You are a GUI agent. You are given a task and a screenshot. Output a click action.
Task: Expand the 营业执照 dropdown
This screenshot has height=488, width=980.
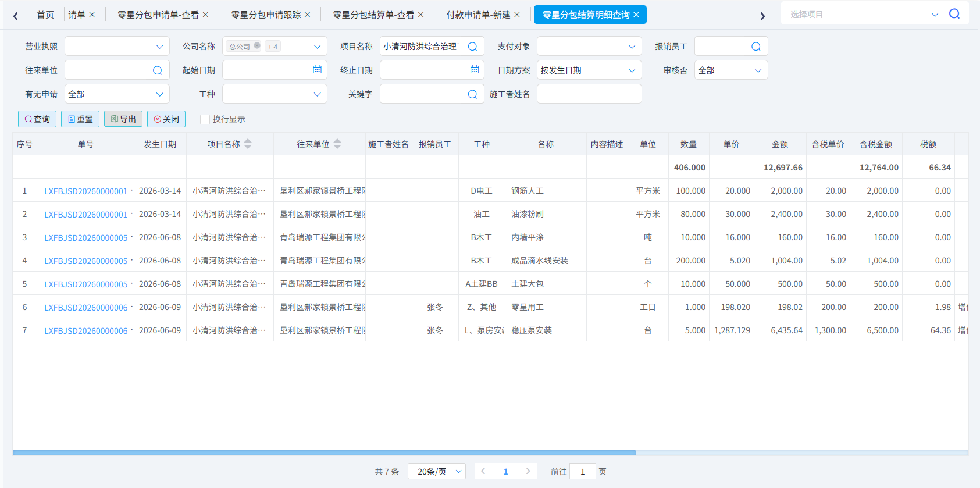coord(117,47)
